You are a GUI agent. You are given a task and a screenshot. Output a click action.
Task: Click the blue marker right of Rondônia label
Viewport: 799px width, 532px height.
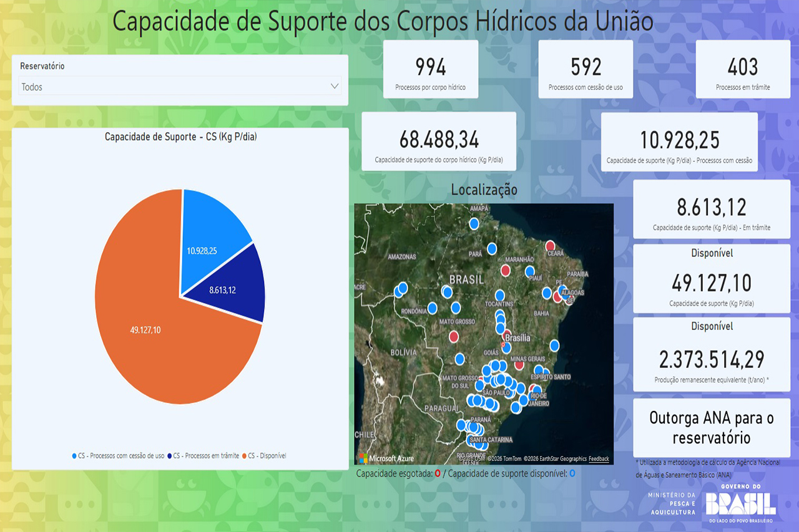pos(432,307)
